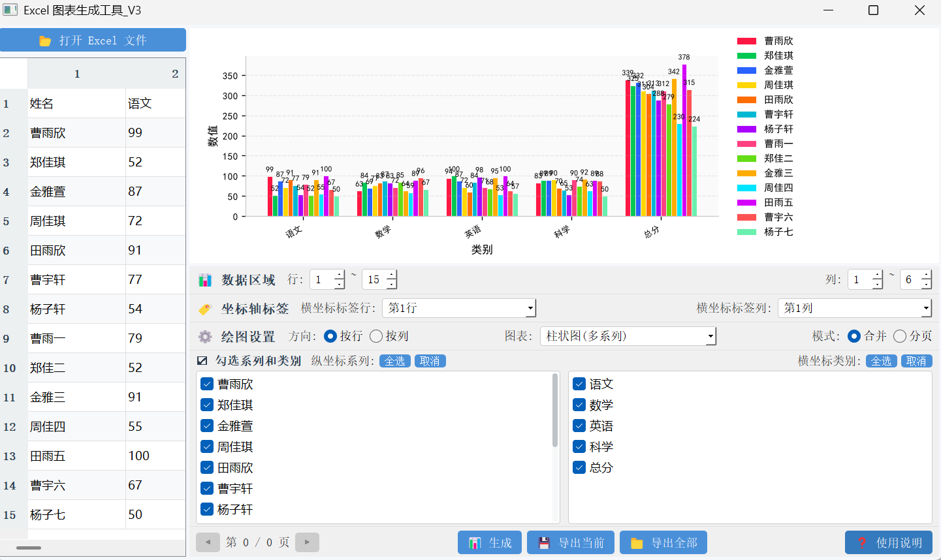Click the 曹雨欣 red legend swatch
This screenshot has height=560, width=941.
point(746,41)
